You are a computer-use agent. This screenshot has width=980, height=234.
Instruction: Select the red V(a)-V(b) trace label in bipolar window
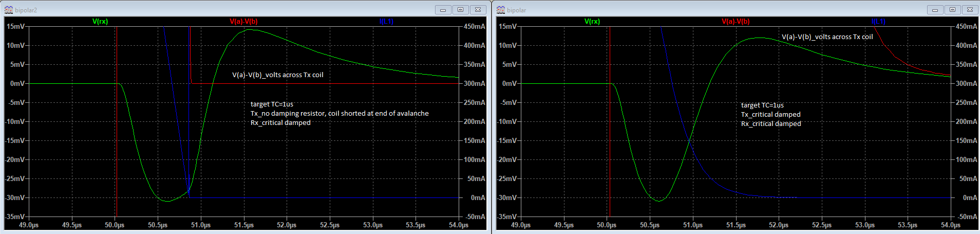click(736, 22)
